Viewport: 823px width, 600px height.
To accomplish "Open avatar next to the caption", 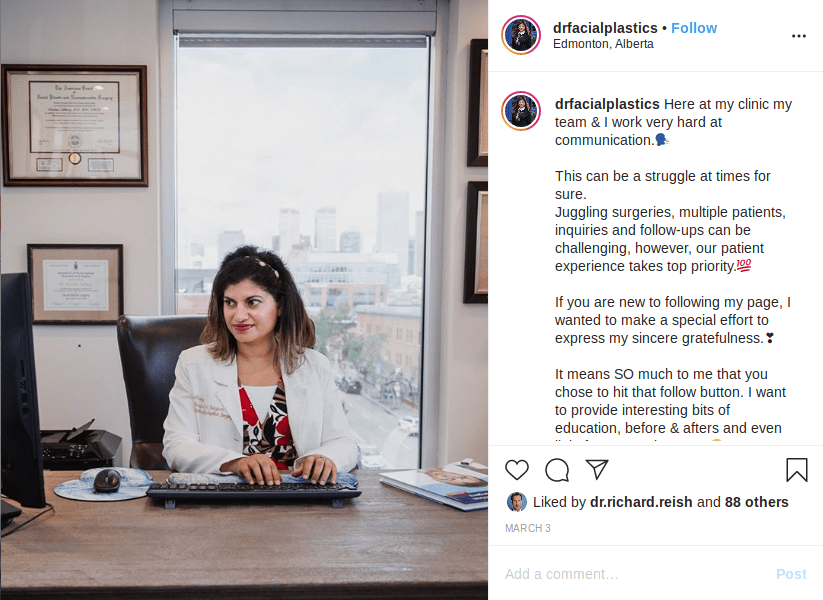I will pos(521,111).
